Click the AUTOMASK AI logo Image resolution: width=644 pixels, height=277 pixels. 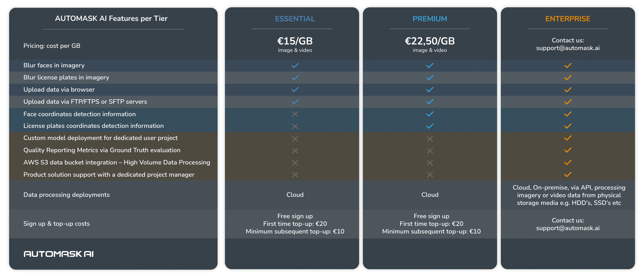(x=59, y=254)
